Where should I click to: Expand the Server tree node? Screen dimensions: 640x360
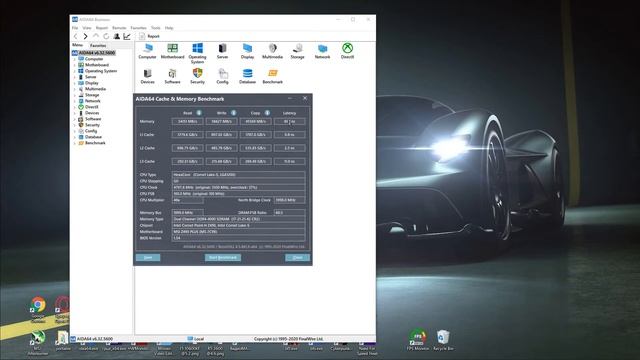[x=74, y=77]
